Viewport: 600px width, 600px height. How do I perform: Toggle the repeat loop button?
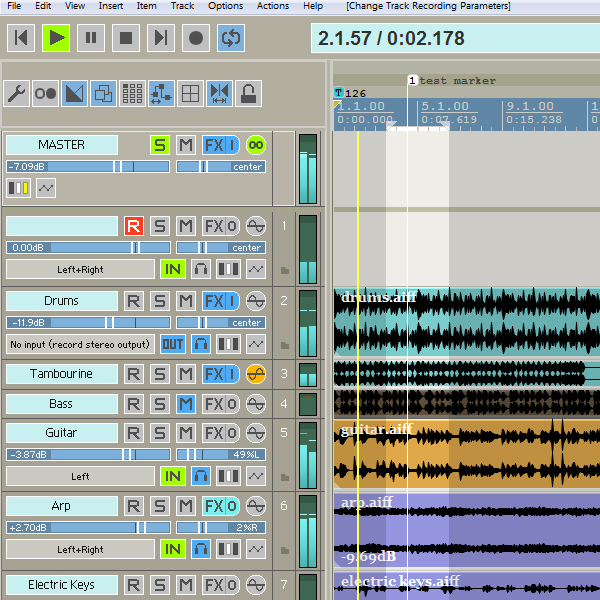click(230, 39)
